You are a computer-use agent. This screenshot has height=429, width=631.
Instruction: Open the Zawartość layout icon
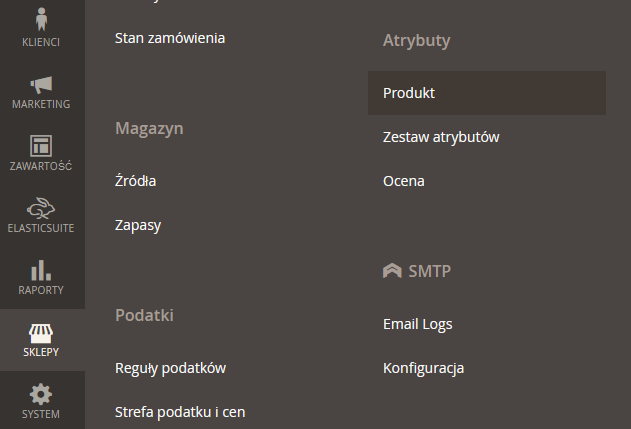click(x=41, y=146)
